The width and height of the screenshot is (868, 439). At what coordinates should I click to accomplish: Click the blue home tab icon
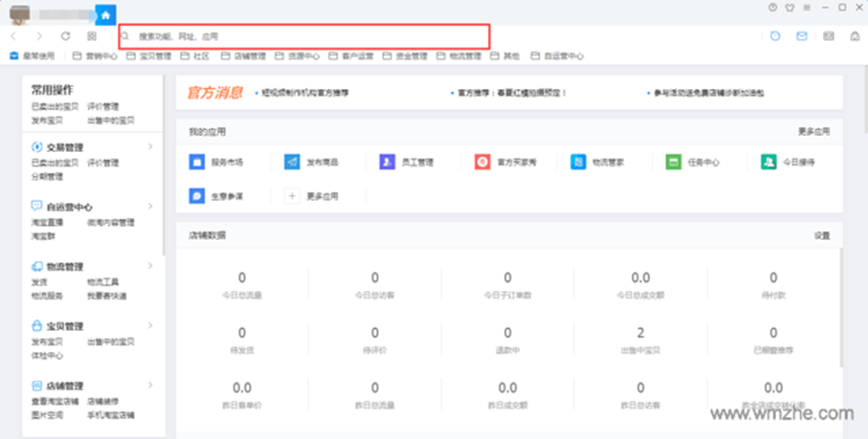106,14
